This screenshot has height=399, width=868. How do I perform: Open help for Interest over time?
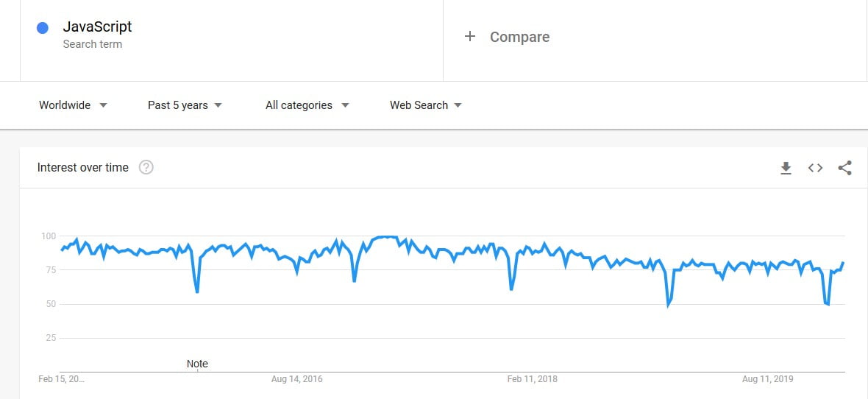point(146,168)
